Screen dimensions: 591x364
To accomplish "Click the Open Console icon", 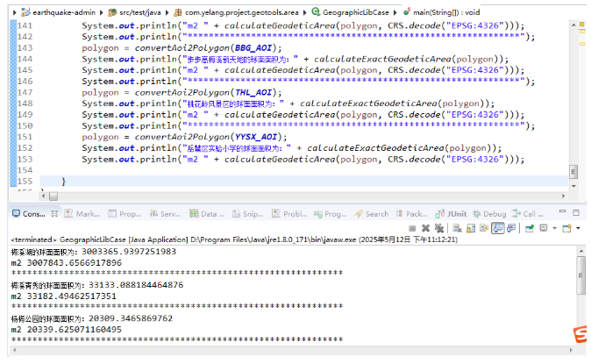I will 566,228.
